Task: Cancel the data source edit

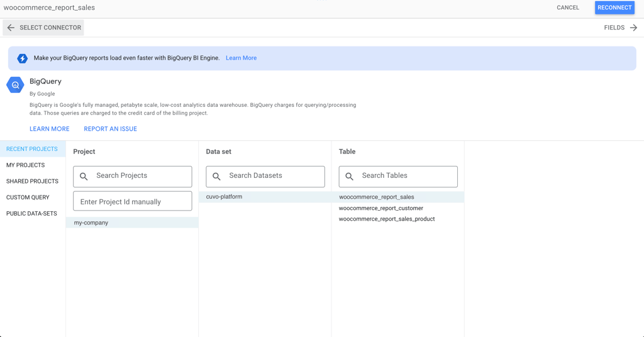Action: [x=567, y=8]
